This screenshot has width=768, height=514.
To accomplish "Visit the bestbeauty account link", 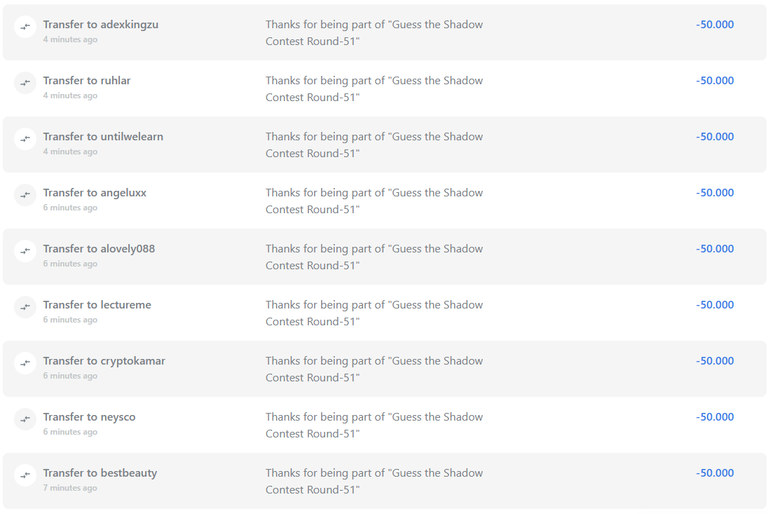I will (129, 473).
